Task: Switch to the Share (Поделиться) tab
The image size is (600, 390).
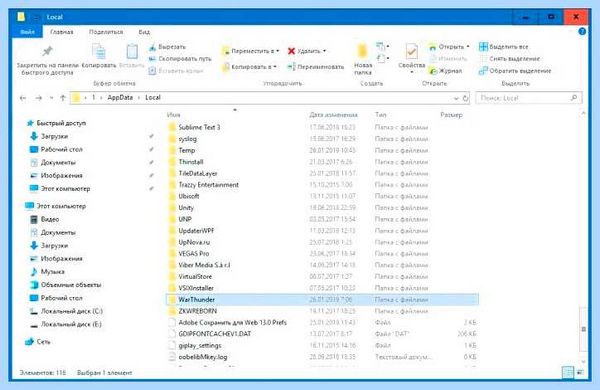Action: (x=106, y=32)
